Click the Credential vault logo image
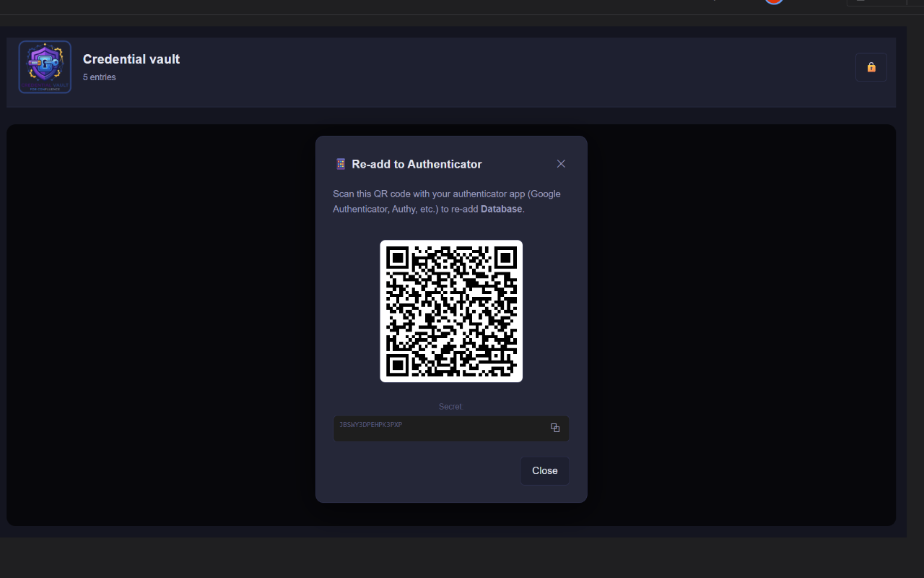Screen dimensions: 924x578 click(x=45, y=67)
